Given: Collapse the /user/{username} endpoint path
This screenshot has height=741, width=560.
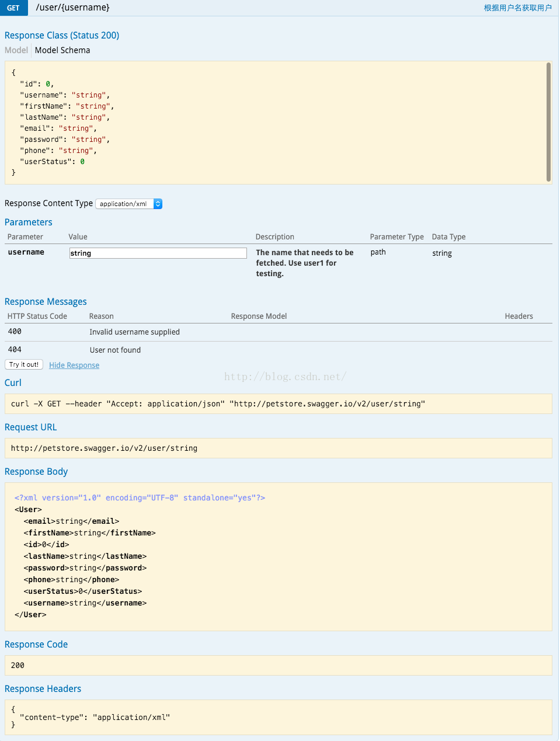Looking at the screenshot, I should [x=72, y=8].
